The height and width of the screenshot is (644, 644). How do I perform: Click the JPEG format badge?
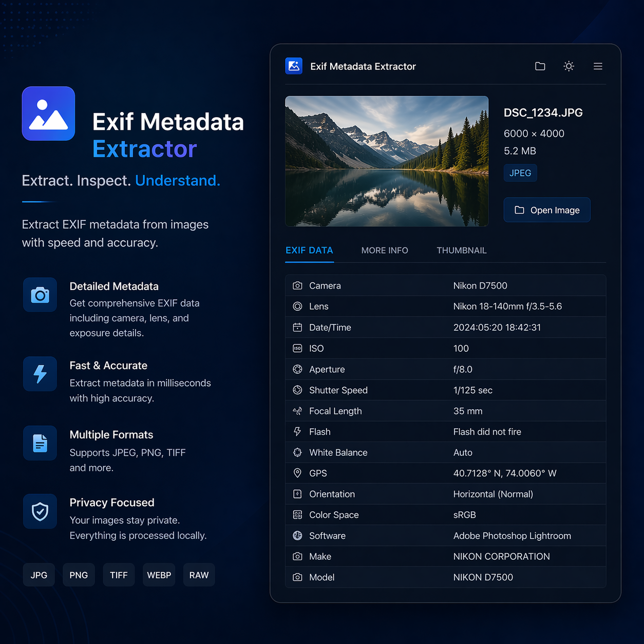520,173
